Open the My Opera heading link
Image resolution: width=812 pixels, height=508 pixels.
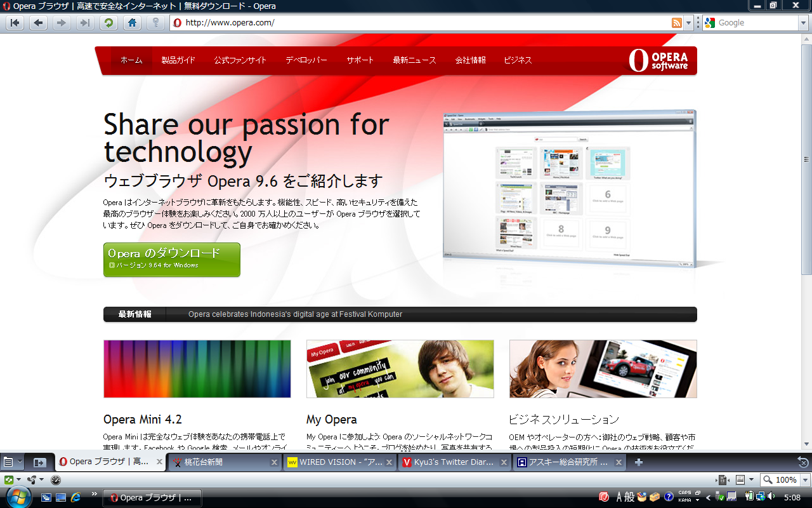click(x=332, y=420)
